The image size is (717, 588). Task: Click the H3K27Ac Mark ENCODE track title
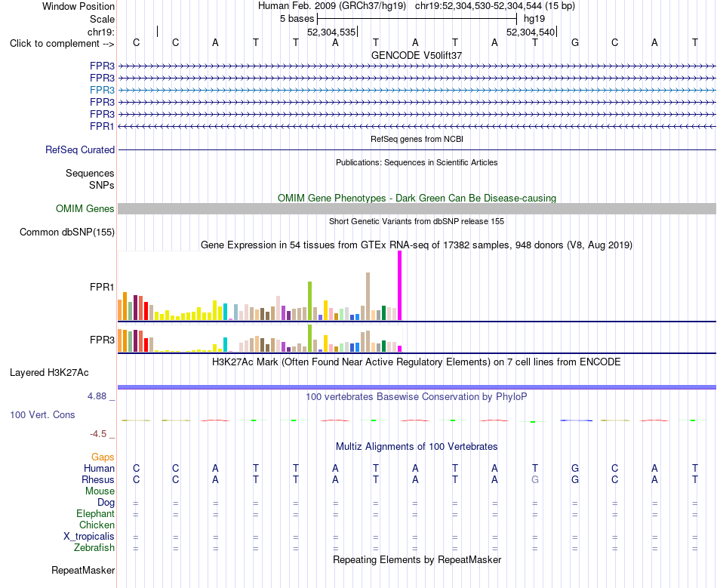pos(417,362)
